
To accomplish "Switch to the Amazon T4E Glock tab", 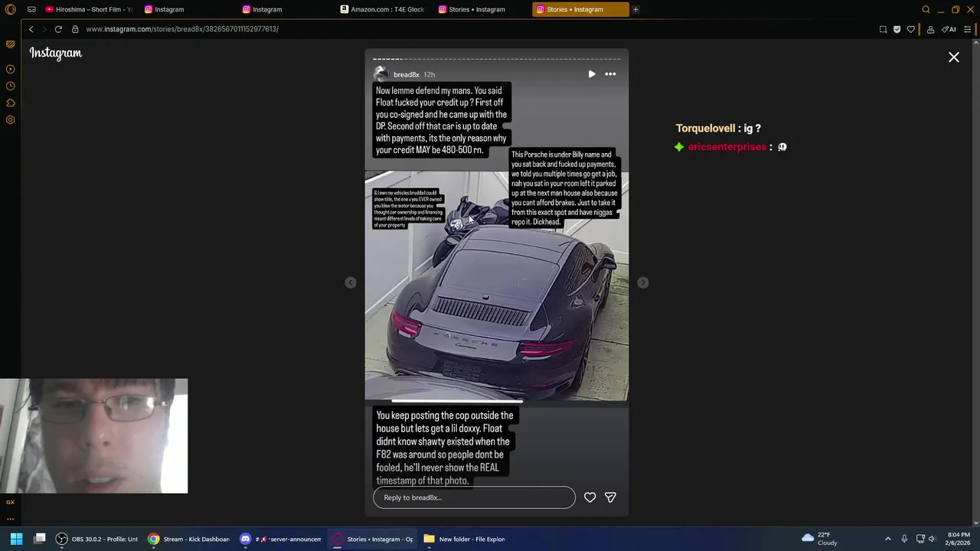I will tap(383, 9).
